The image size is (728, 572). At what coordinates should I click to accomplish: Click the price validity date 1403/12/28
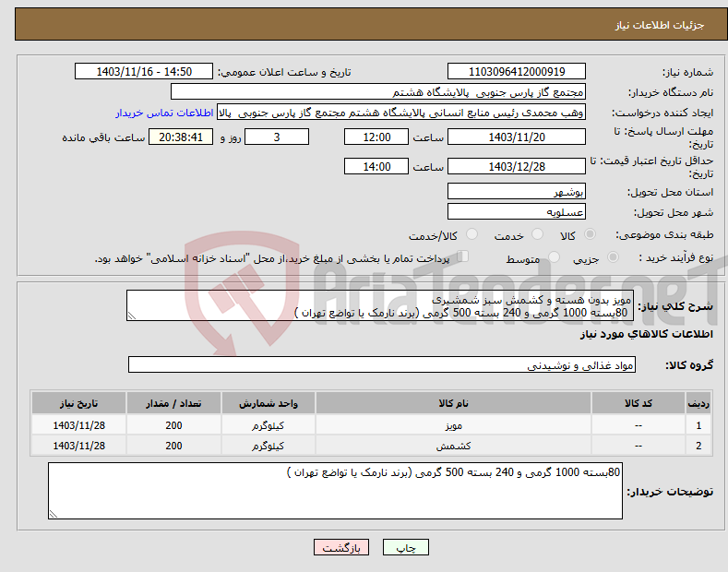[517, 166]
